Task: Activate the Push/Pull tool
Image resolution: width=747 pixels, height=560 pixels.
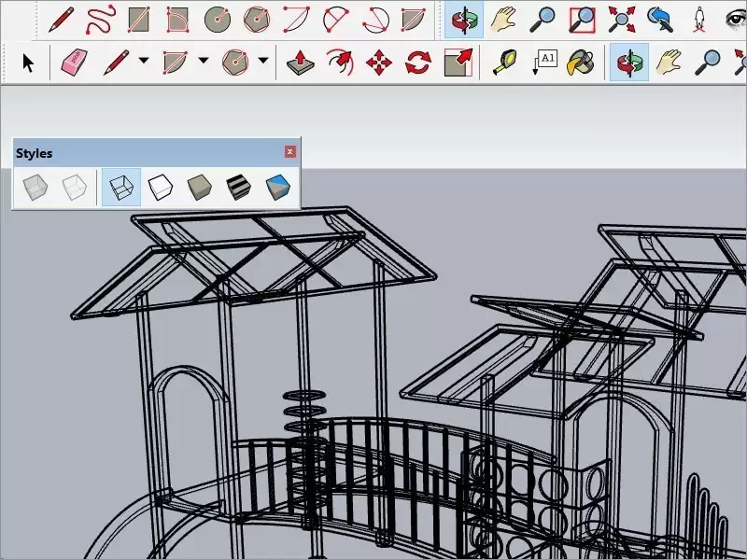Action: tap(299, 63)
